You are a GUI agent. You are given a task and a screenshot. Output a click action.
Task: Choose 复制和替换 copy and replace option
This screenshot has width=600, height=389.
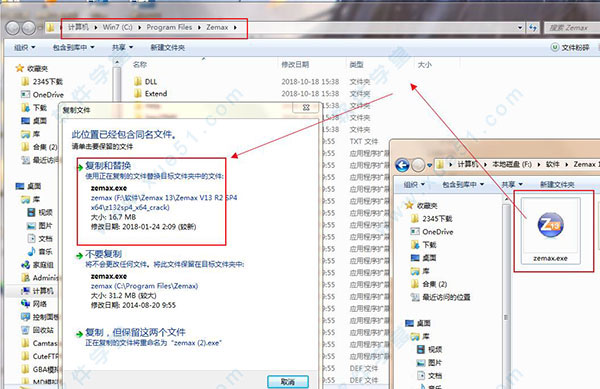[x=108, y=166]
